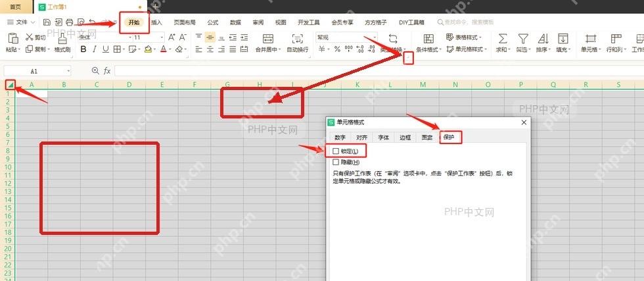Click Conditional Formatting (条件格式) icon
The image size is (644, 281).
(x=428, y=39)
